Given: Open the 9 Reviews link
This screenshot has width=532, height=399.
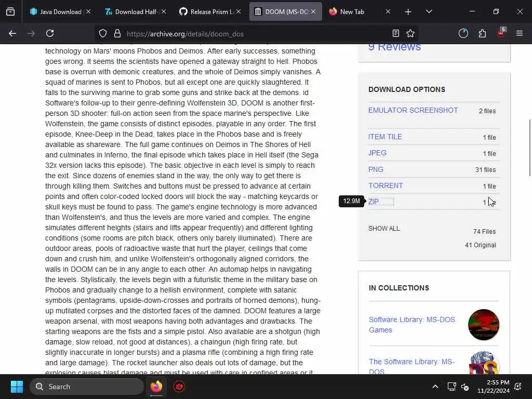Looking at the screenshot, I should tap(395, 47).
